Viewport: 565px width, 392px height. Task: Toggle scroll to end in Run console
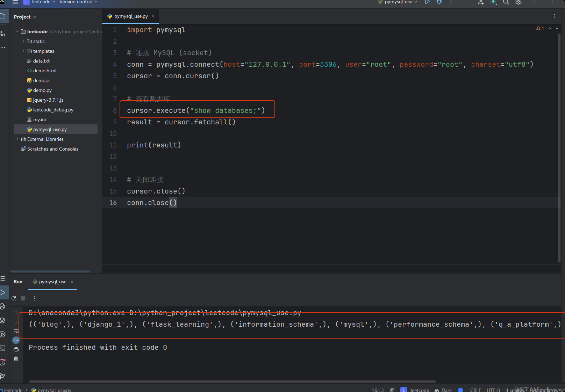pos(16,340)
